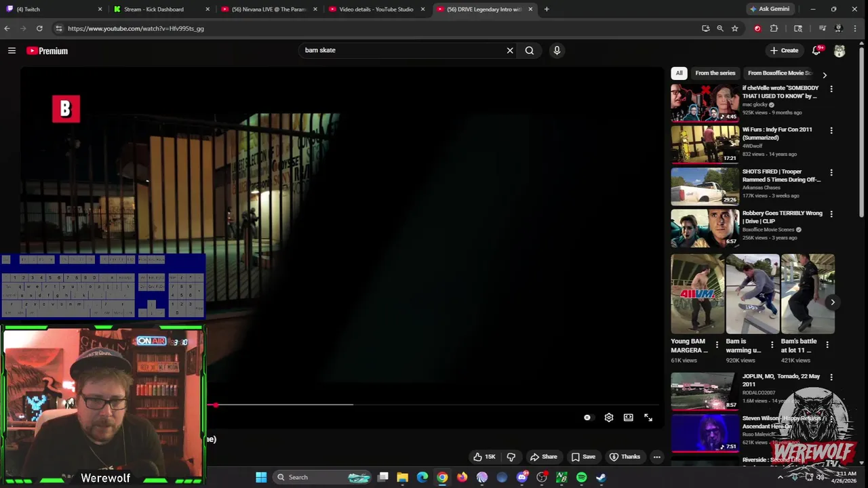Open File Explorer from taskbar
The height and width of the screenshot is (488, 868).
pos(403,477)
